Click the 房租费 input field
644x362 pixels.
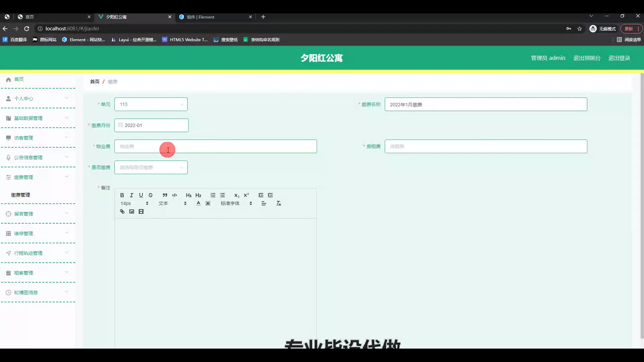pyautogui.click(x=486, y=146)
